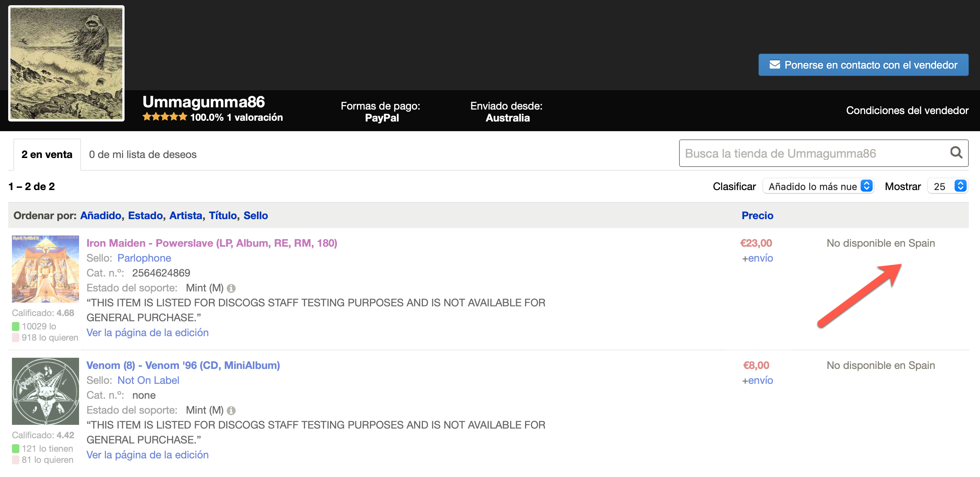The height and width of the screenshot is (477, 980).
Task: Click 'No disponible en Spain' on Powerslave row
Action: tap(881, 243)
